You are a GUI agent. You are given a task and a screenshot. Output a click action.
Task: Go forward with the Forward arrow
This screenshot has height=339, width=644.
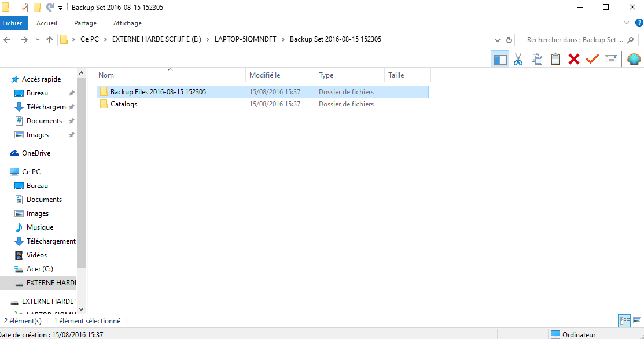(x=24, y=40)
